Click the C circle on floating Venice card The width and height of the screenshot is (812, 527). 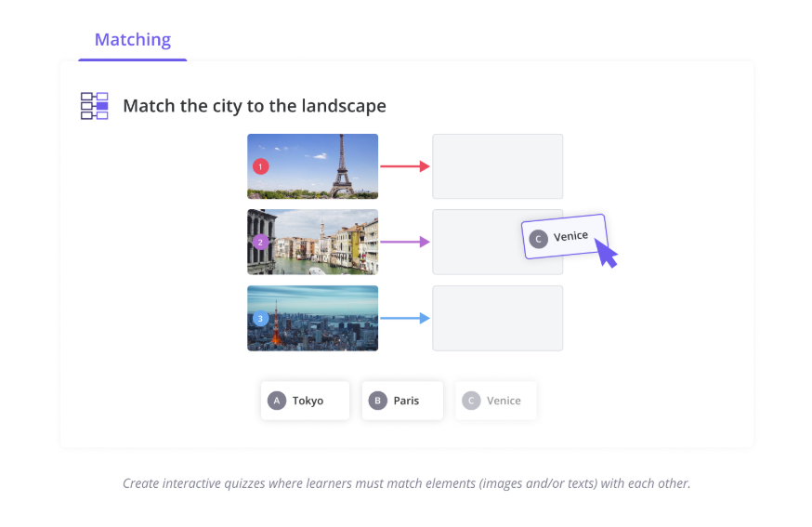pyautogui.click(x=539, y=239)
